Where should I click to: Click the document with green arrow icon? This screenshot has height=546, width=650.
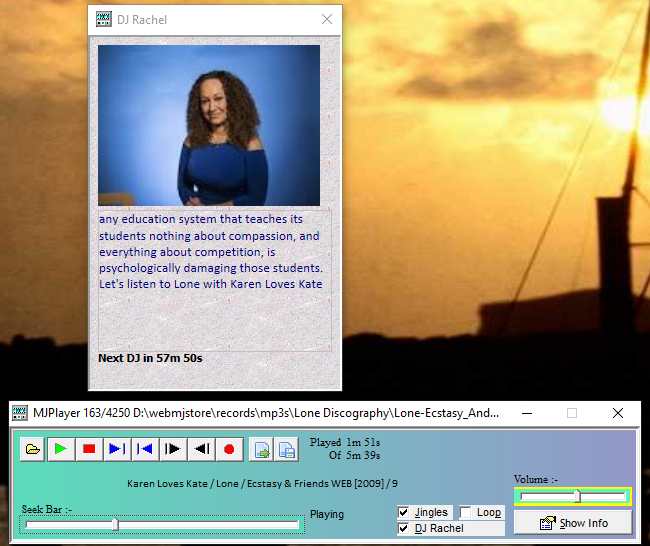(261, 449)
